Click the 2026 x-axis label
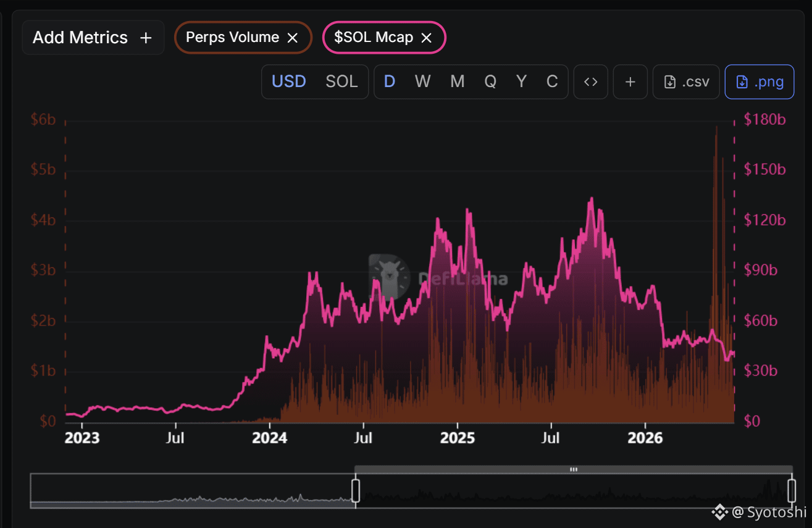This screenshot has width=812, height=528. pos(645,438)
